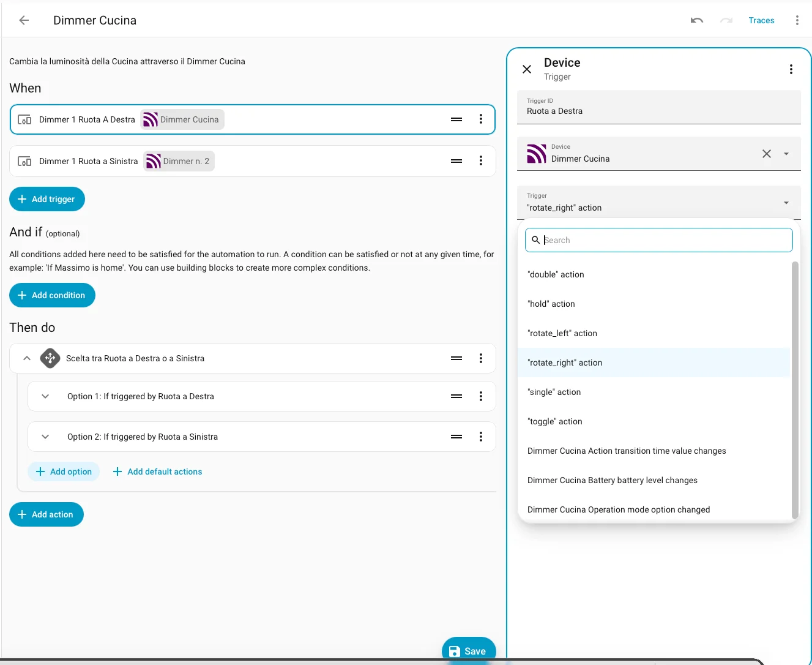Image resolution: width=812 pixels, height=665 pixels.
Task: Click the search magnifier icon
Action: pos(536,240)
